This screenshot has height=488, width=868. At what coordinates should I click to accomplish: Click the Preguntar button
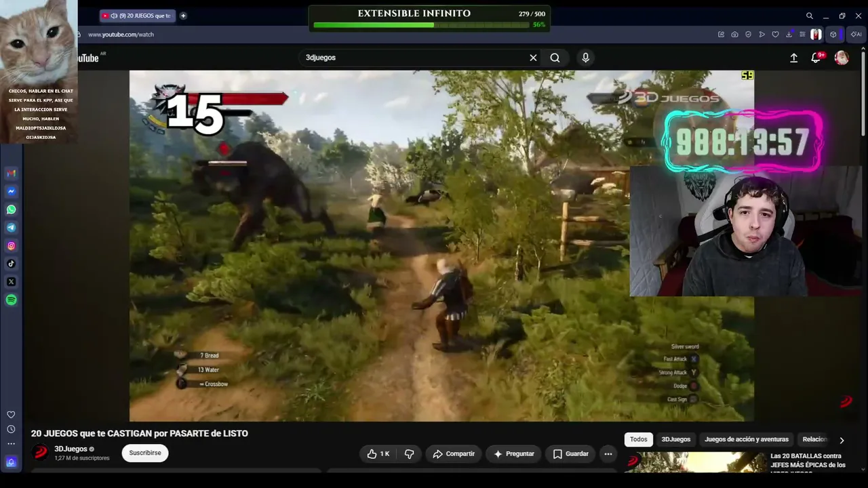513,454
